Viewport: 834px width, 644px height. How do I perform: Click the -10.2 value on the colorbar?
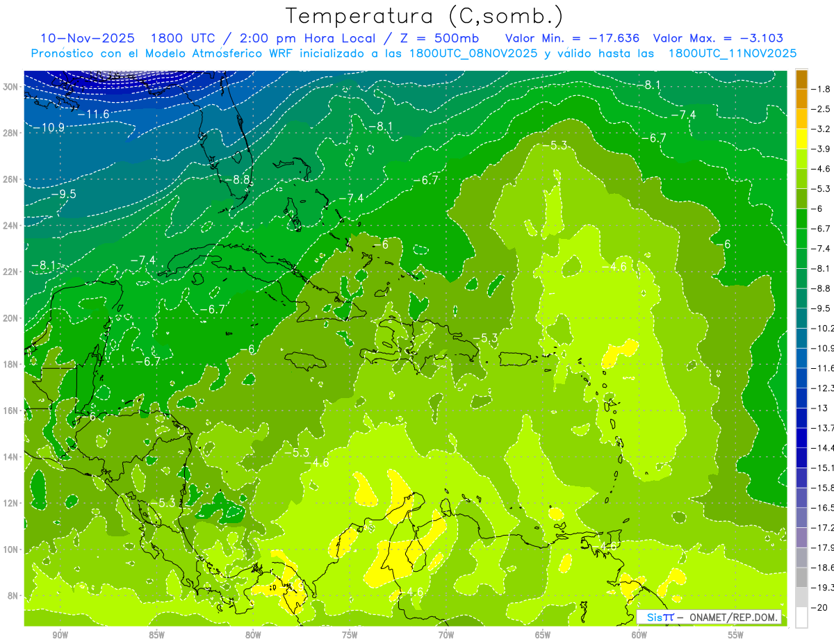[x=823, y=328]
